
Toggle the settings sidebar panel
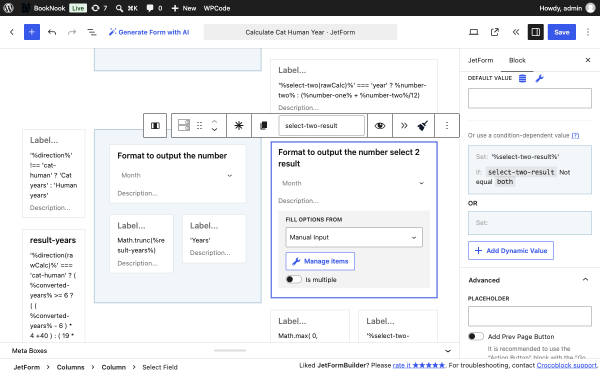point(536,32)
